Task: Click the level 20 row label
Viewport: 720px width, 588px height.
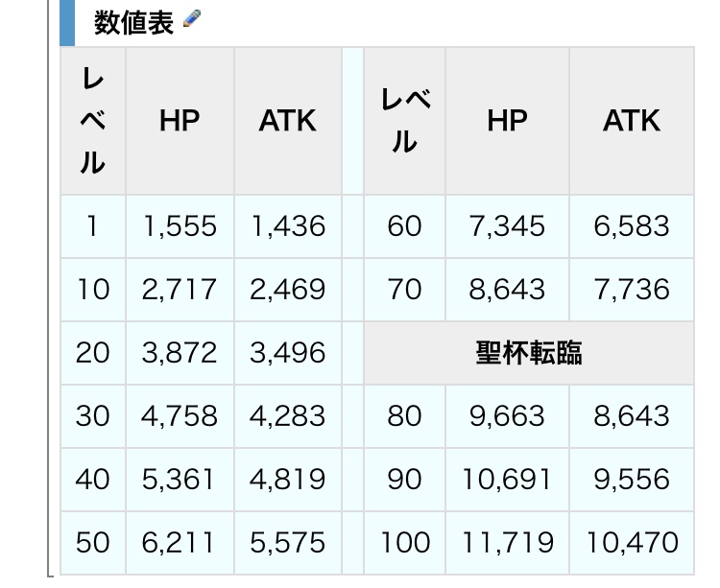Action: (x=92, y=353)
